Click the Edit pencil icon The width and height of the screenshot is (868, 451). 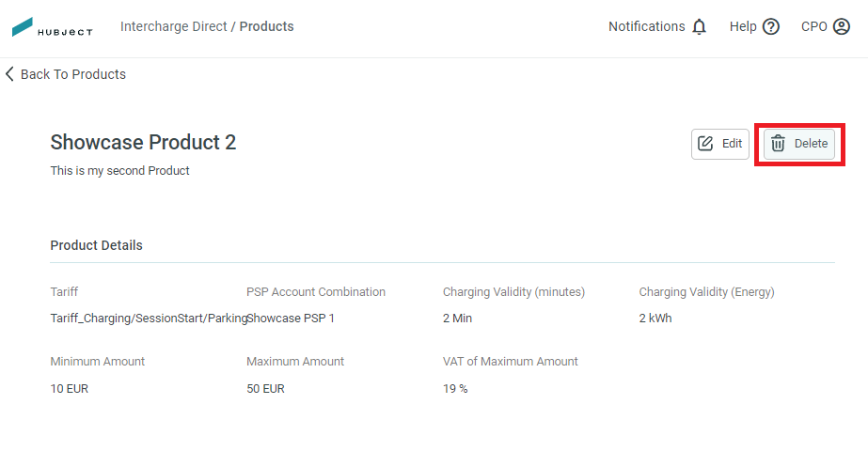tap(705, 144)
